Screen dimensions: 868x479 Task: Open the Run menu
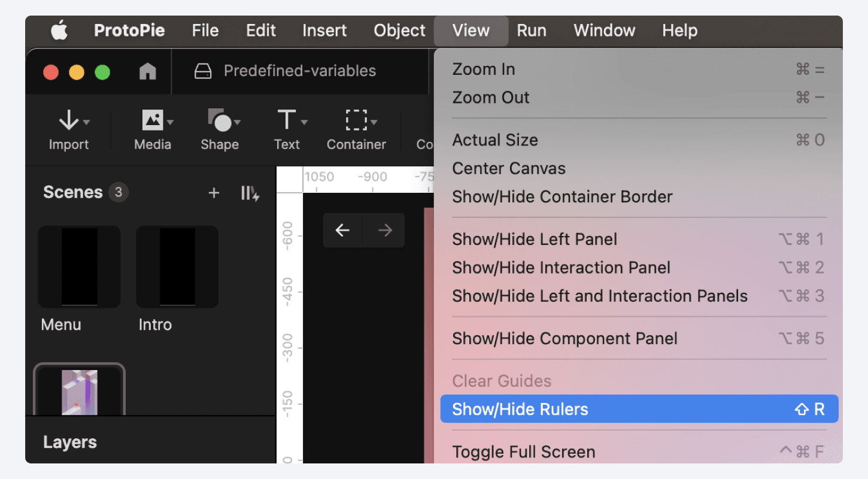coord(531,30)
